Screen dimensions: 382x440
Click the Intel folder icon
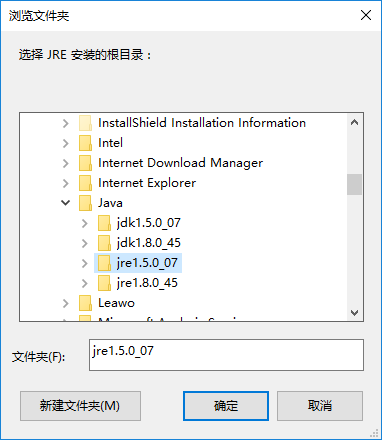point(85,143)
